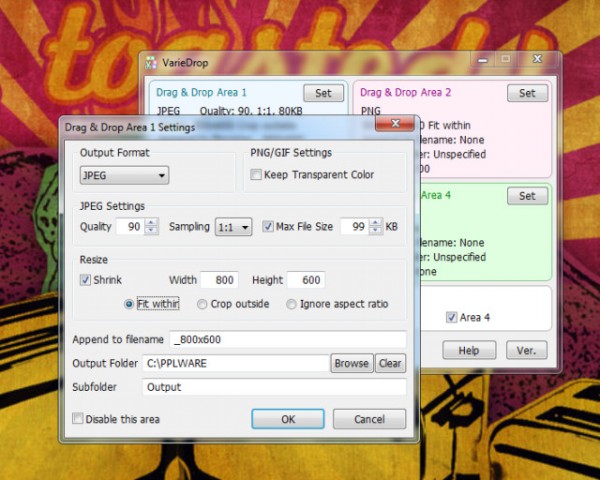
Task: Click Set button in the green Area 4 panel
Action: coord(527,196)
